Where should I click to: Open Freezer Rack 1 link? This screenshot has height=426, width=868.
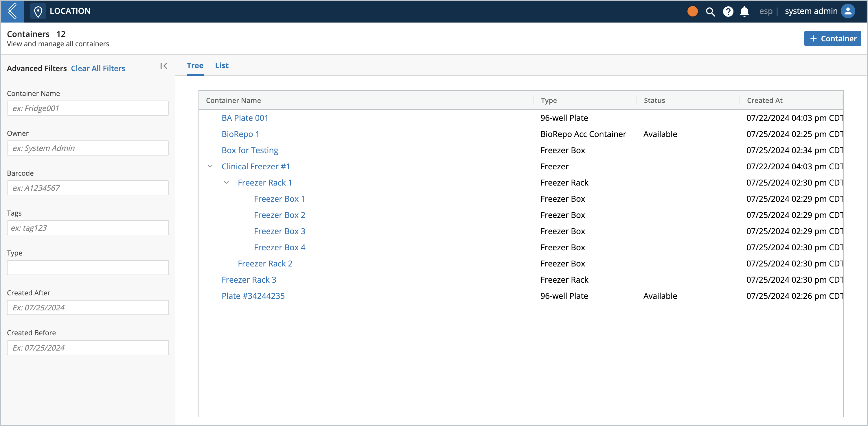(264, 182)
